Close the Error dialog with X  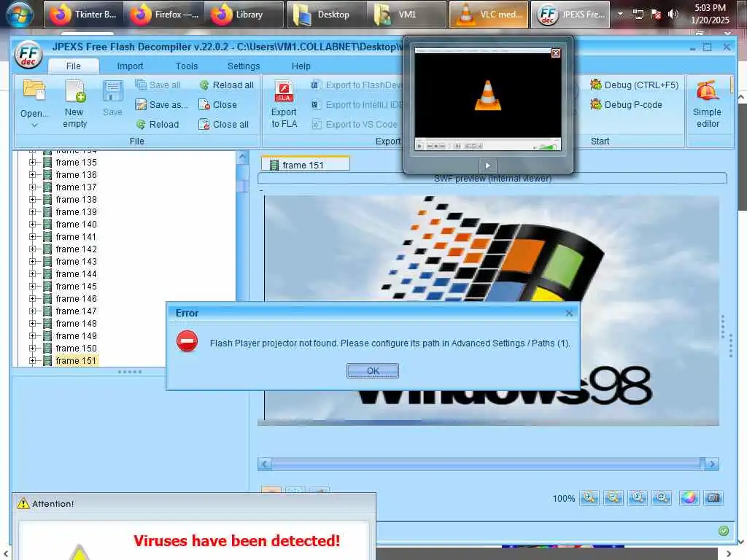tap(569, 313)
